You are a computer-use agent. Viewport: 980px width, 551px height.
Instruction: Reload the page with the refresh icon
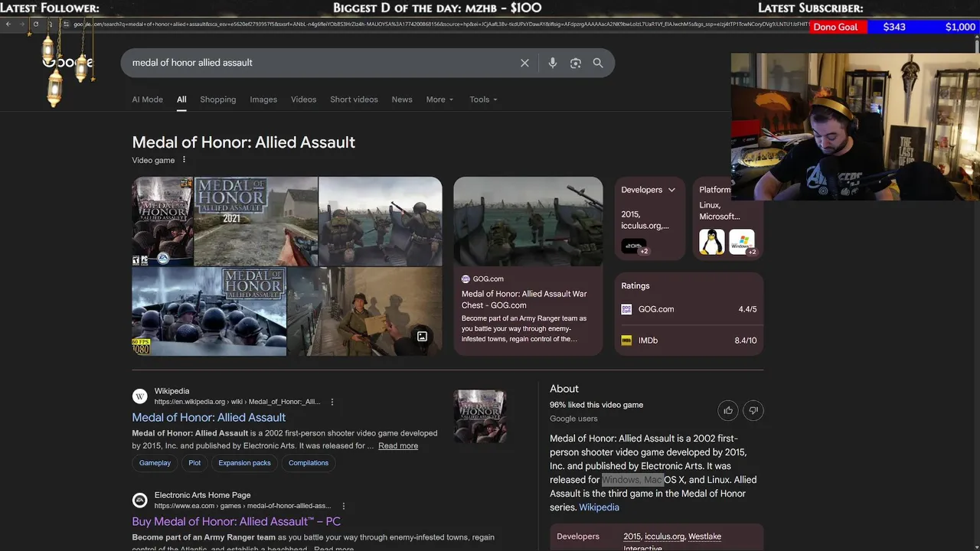(x=35, y=24)
